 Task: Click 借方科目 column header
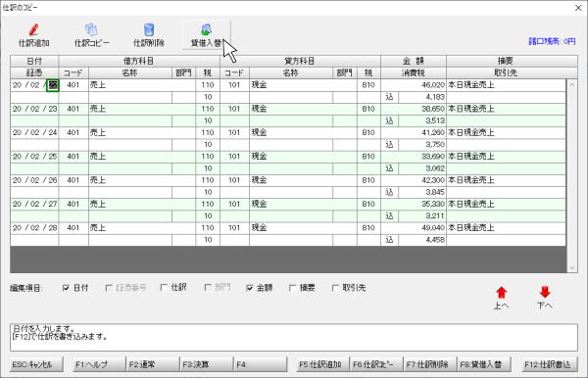coord(139,61)
